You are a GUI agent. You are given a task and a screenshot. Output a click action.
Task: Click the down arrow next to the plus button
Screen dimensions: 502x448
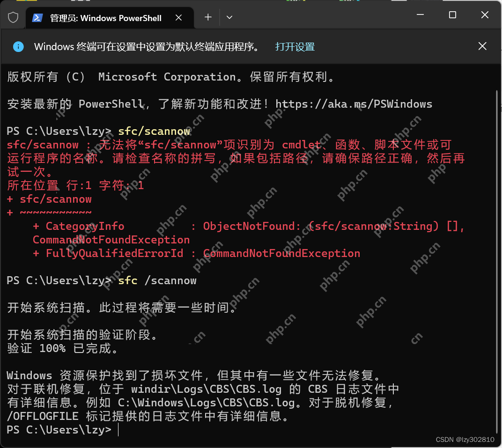tap(229, 17)
